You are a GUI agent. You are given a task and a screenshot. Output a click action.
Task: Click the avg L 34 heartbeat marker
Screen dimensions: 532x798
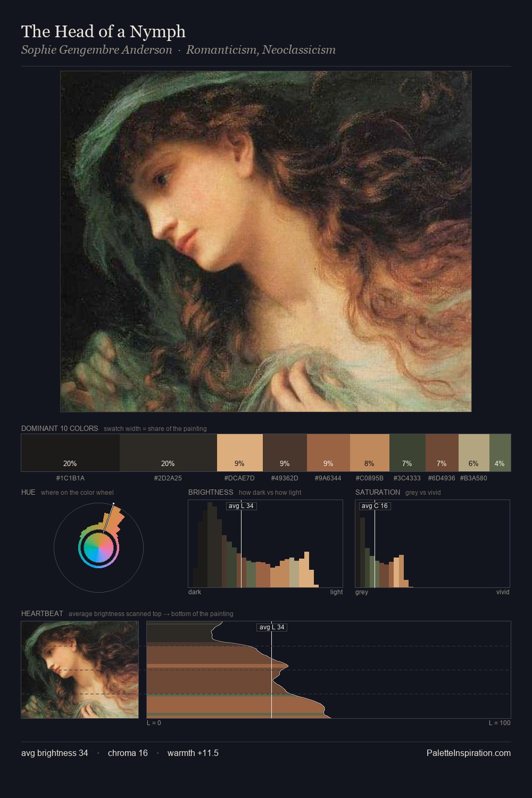point(272,627)
